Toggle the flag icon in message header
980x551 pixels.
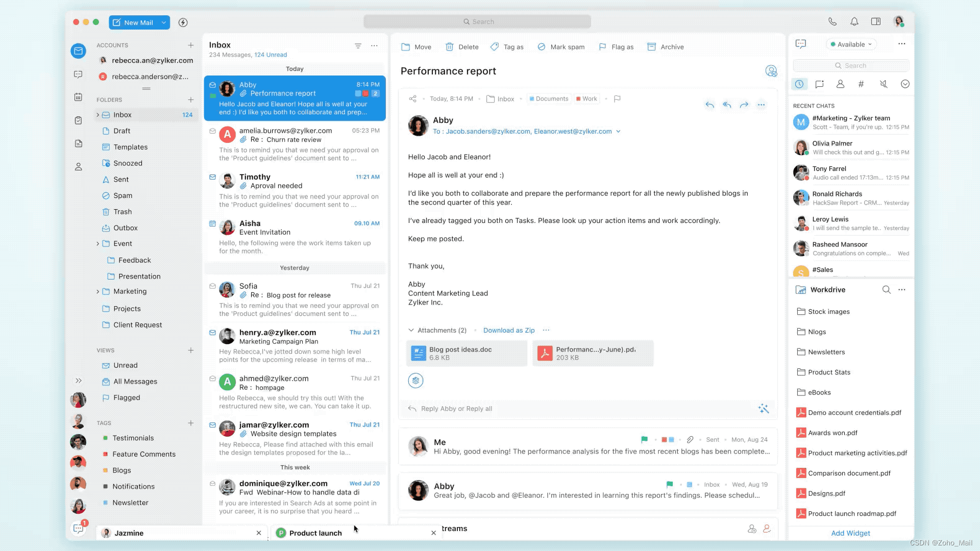coord(617,99)
